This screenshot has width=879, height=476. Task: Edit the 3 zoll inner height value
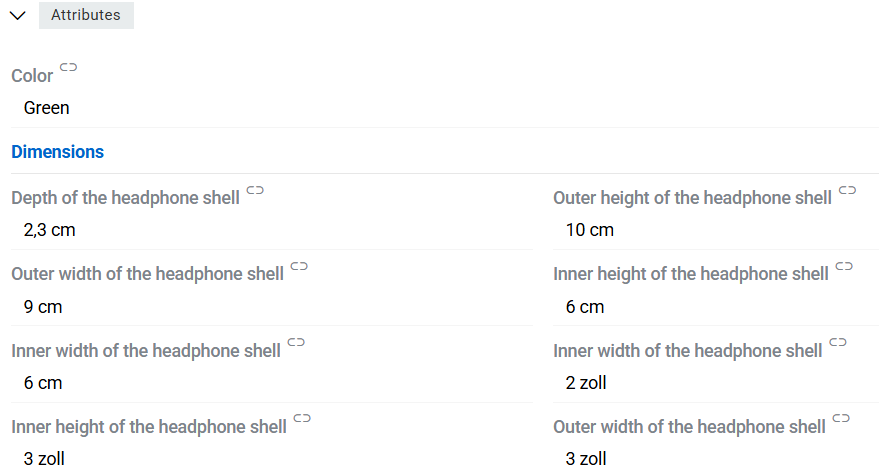tap(44, 459)
